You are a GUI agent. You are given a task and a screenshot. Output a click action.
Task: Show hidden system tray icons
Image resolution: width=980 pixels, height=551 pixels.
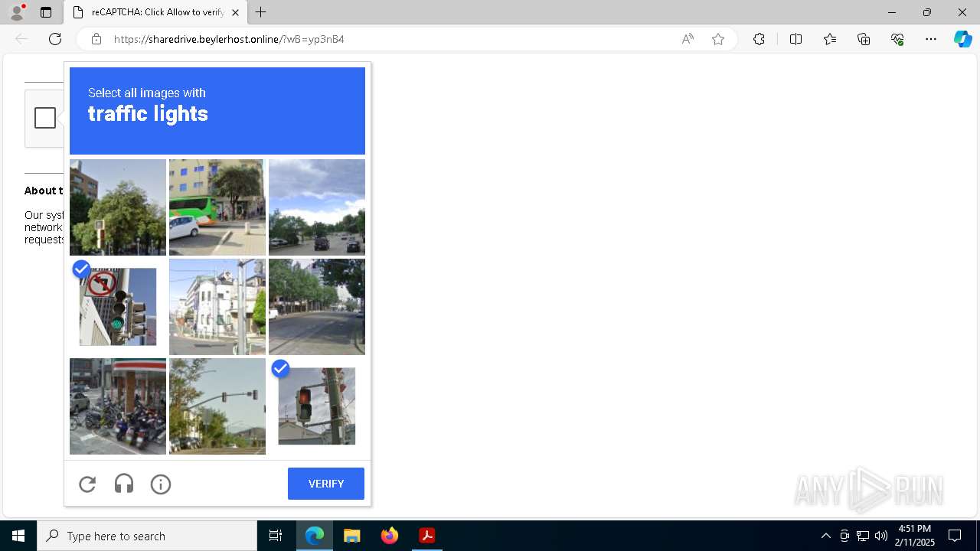click(x=825, y=536)
